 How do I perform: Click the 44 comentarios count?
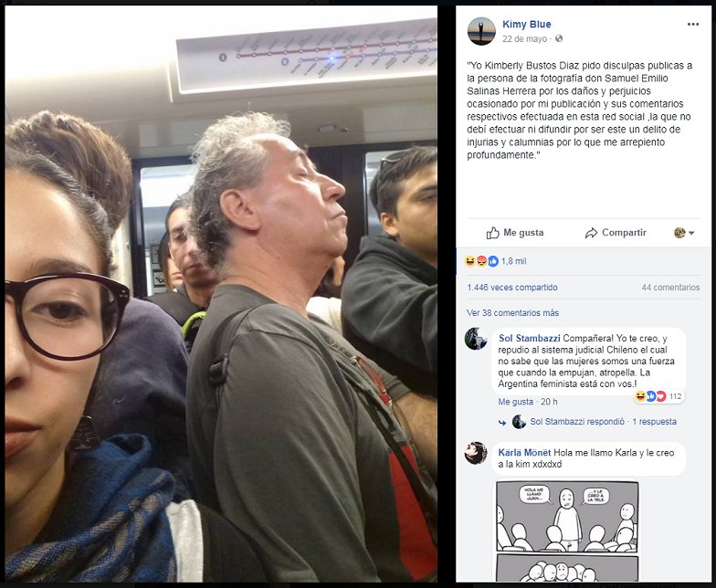click(670, 287)
